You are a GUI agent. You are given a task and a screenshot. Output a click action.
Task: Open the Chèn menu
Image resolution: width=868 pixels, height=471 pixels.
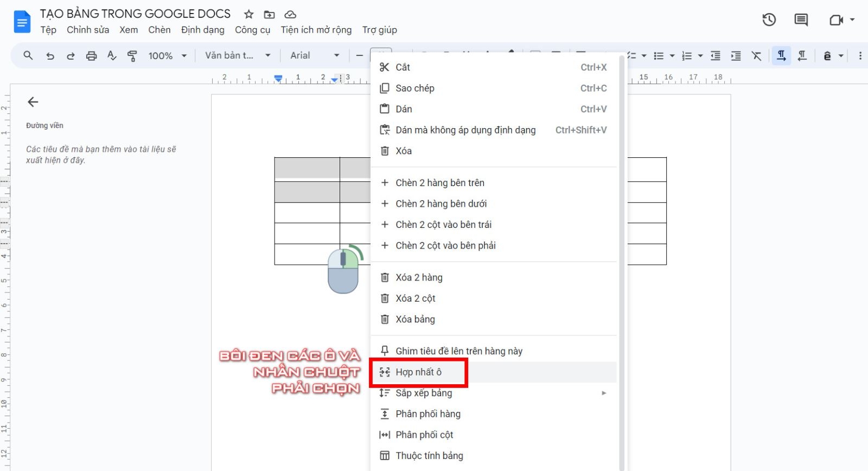point(159,30)
